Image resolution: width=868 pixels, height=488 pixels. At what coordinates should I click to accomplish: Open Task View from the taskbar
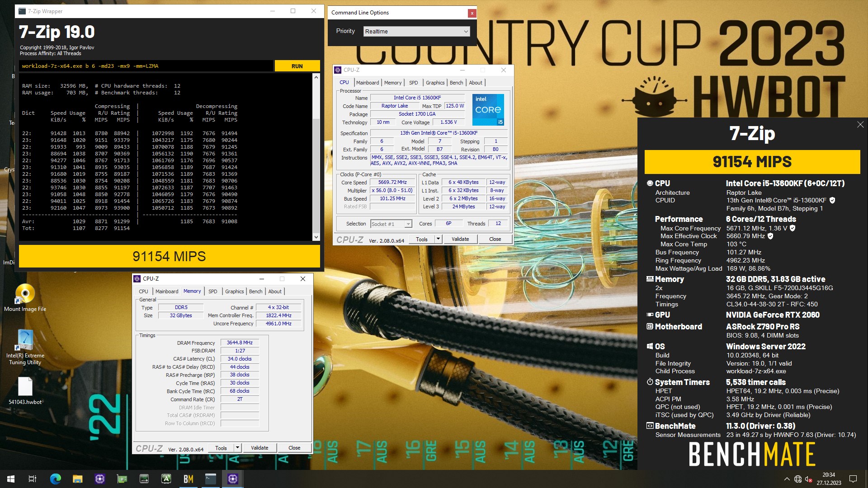coord(33,479)
